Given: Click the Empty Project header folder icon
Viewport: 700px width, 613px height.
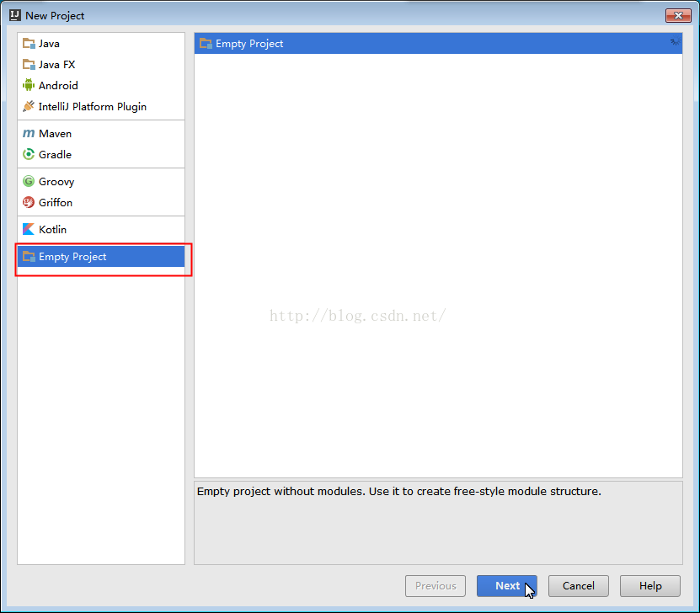Looking at the screenshot, I should click(x=206, y=43).
